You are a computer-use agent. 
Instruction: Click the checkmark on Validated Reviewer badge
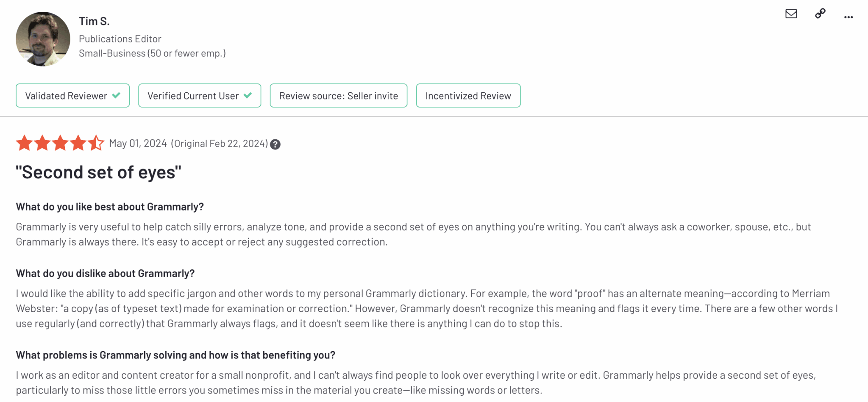pos(116,95)
